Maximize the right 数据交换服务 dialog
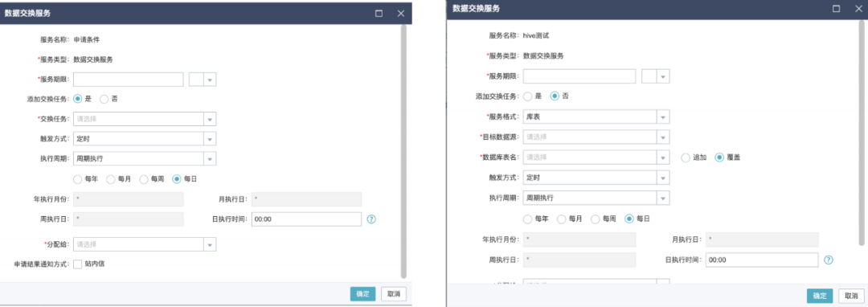The width and height of the screenshot is (868, 307). (x=837, y=9)
